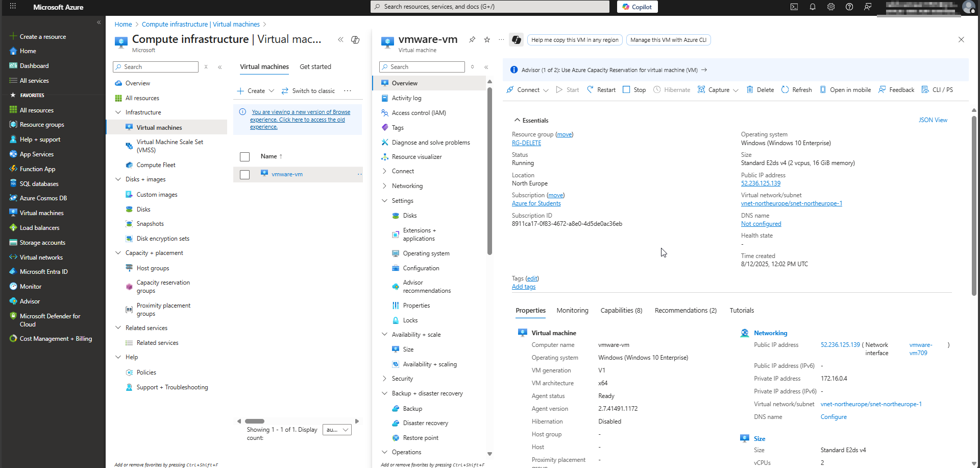Click Feedback in the VM toolbar
This screenshot has width=980, height=468.
pyautogui.click(x=896, y=90)
